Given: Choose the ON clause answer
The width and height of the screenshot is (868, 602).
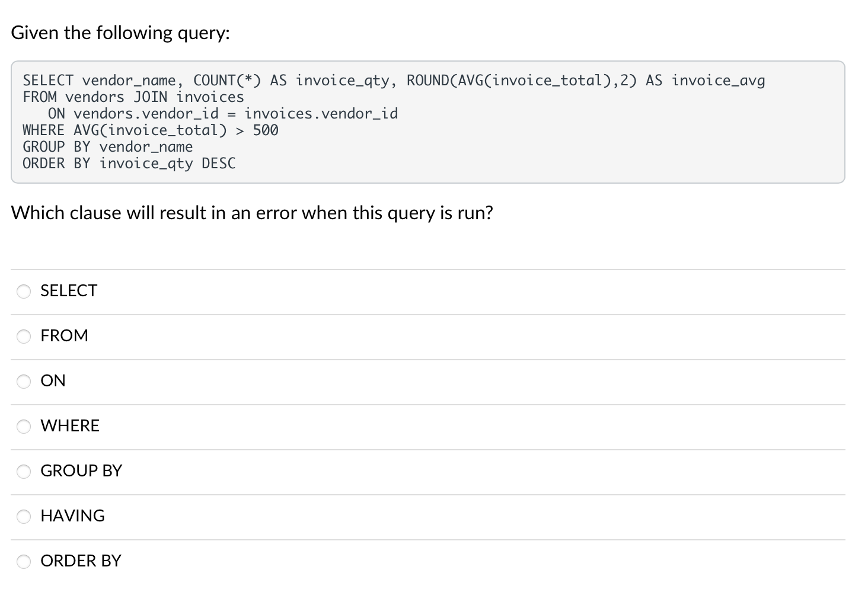Looking at the screenshot, I should pyautogui.click(x=23, y=382).
